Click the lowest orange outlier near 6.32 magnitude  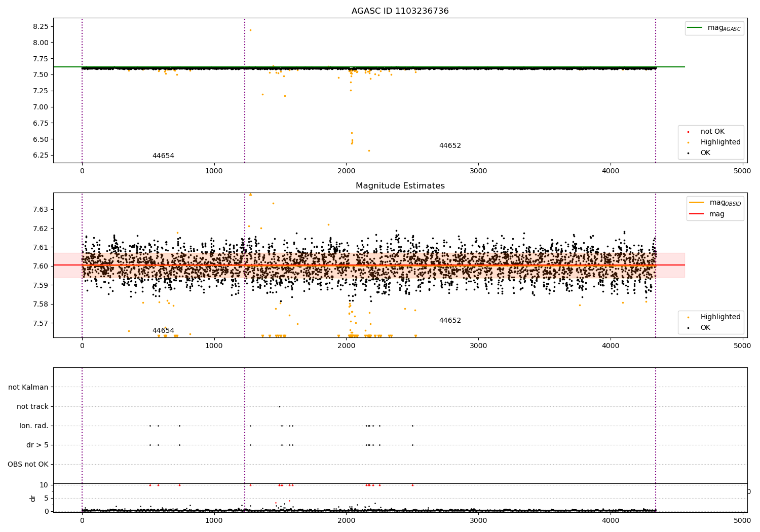(x=369, y=150)
